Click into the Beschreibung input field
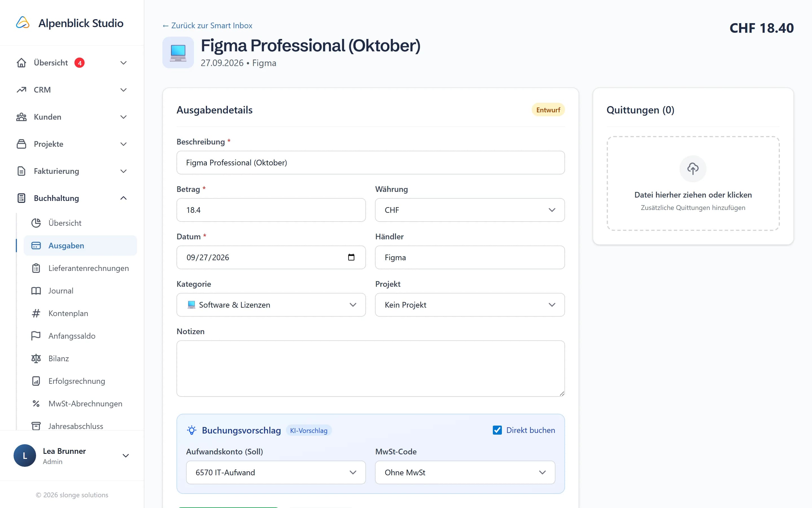Viewport: 812px width, 508px height. tap(370, 163)
